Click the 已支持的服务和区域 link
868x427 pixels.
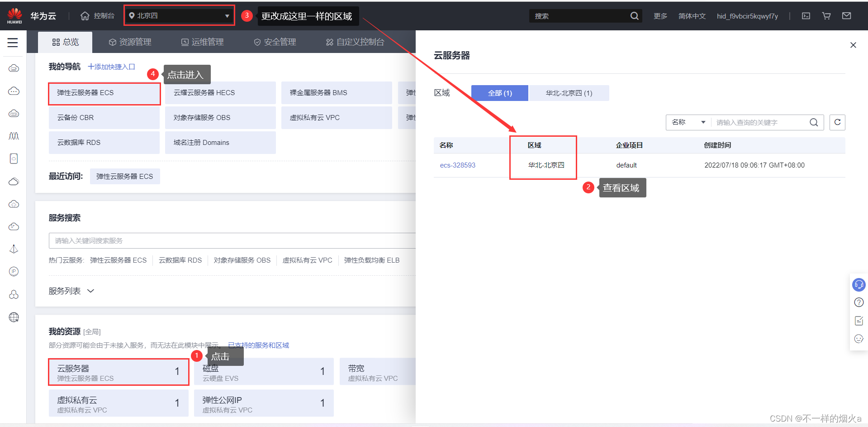pyautogui.click(x=258, y=345)
